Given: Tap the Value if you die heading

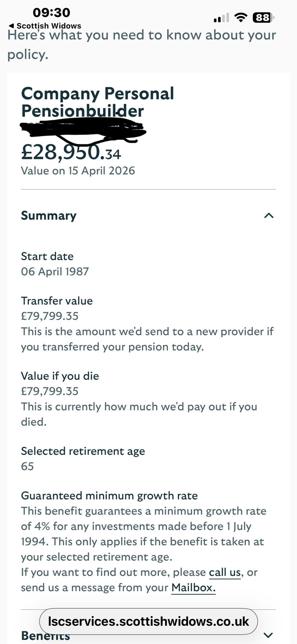Looking at the screenshot, I should coord(60,376).
